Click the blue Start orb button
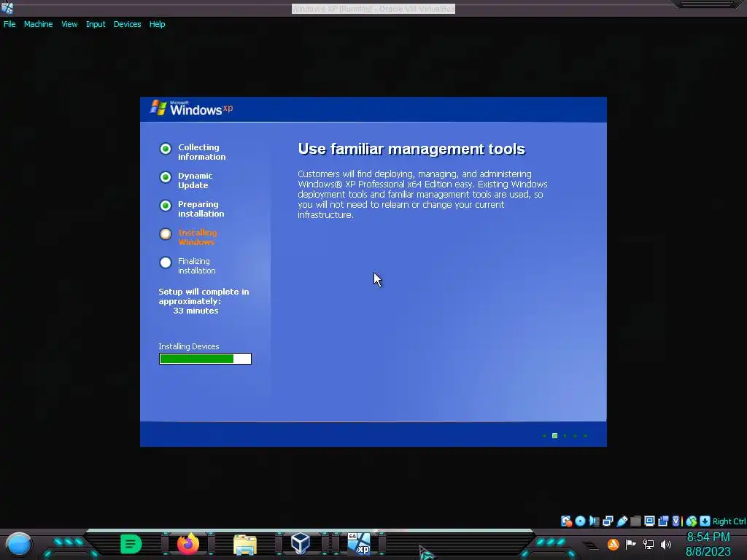747x560 pixels. pyautogui.click(x=19, y=544)
